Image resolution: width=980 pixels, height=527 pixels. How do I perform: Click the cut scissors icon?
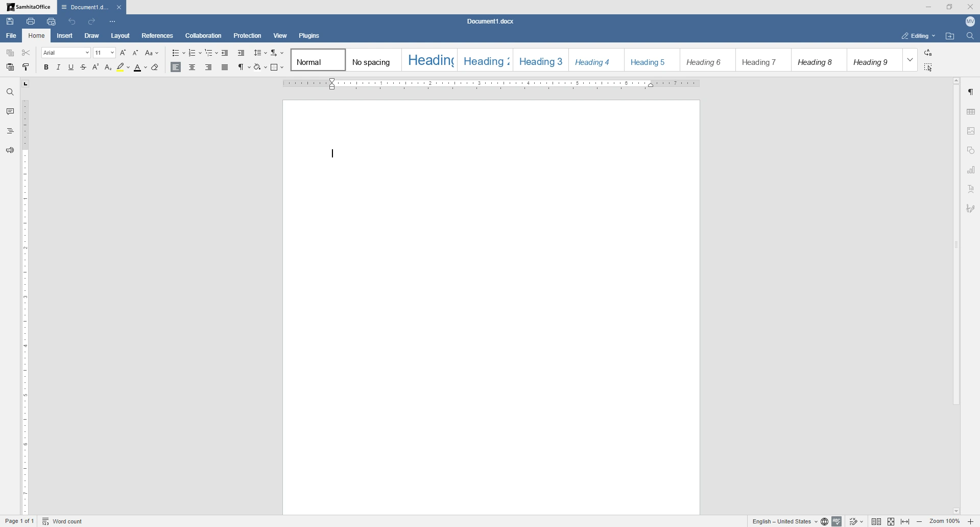coord(27,53)
